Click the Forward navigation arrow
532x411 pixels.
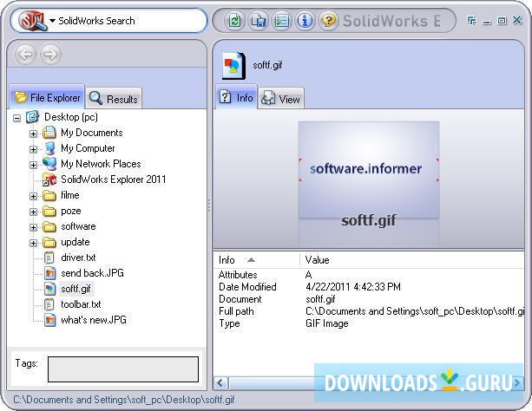51,54
